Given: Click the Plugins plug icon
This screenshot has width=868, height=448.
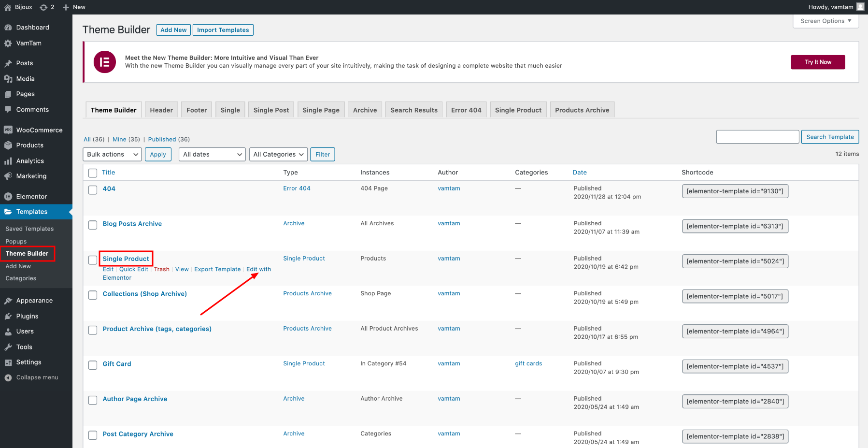Looking at the screenshot, I should [8, 316].
